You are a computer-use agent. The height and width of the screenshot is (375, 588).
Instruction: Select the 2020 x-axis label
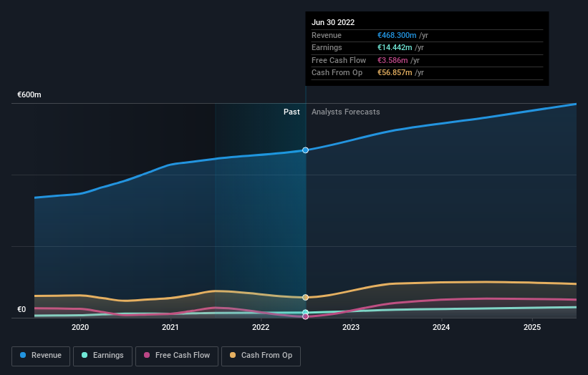pyautogui.click(x=80, y=327)
